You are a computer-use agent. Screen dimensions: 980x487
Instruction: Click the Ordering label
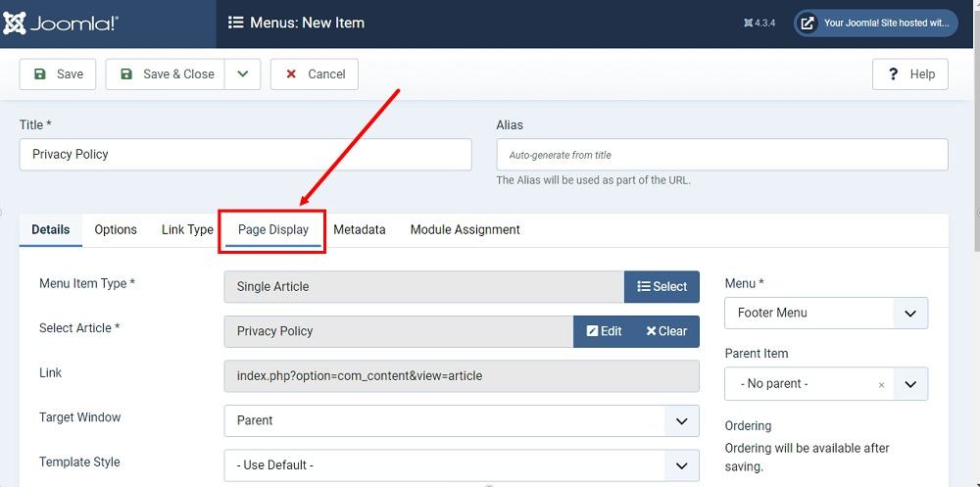point(748,425)
